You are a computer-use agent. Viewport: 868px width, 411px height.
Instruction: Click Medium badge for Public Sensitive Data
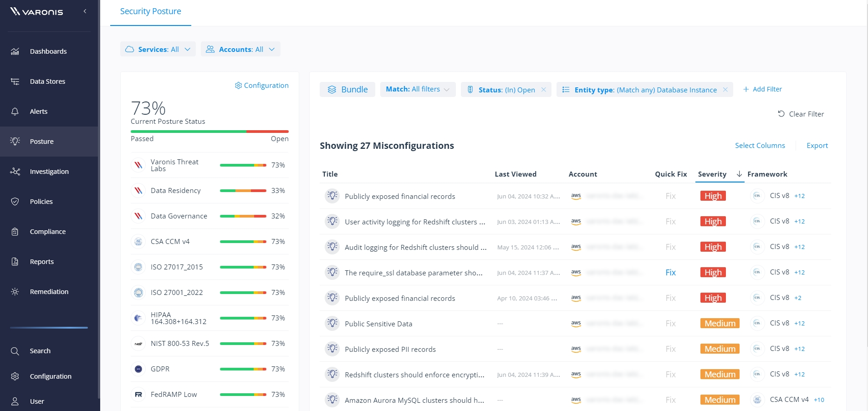tap(720, 324)
